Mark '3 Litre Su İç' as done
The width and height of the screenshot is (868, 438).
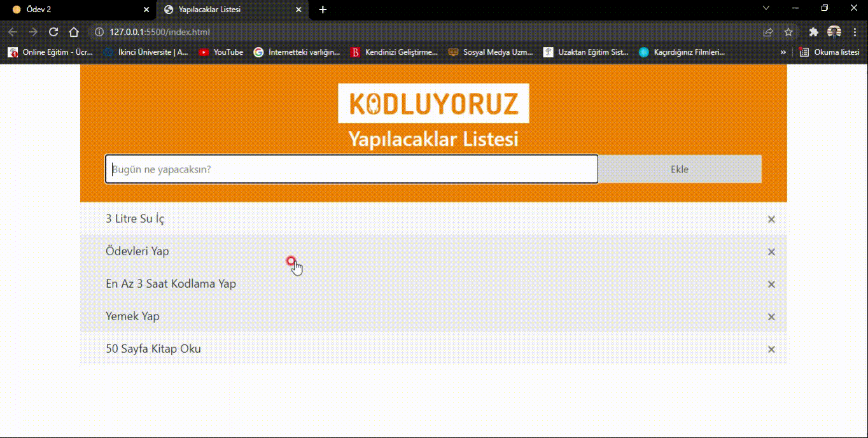tap(433, 218)
